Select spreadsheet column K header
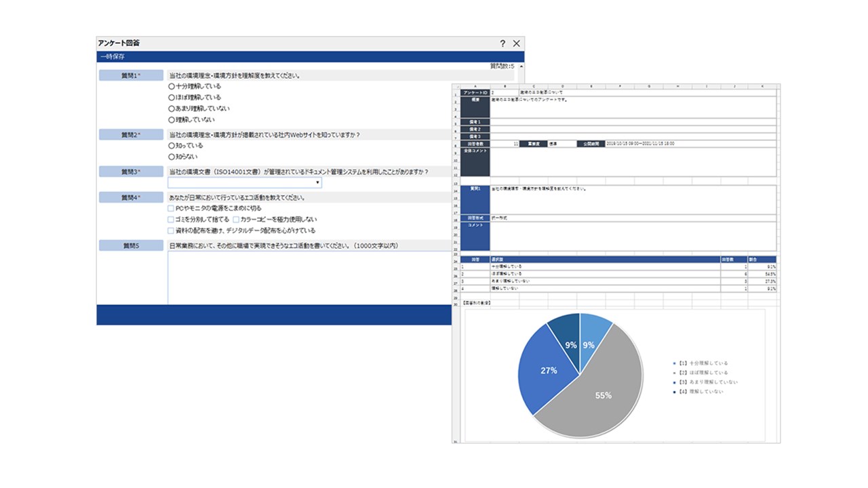The width and height of the screenshot is (868, 488). coord(762,87)
